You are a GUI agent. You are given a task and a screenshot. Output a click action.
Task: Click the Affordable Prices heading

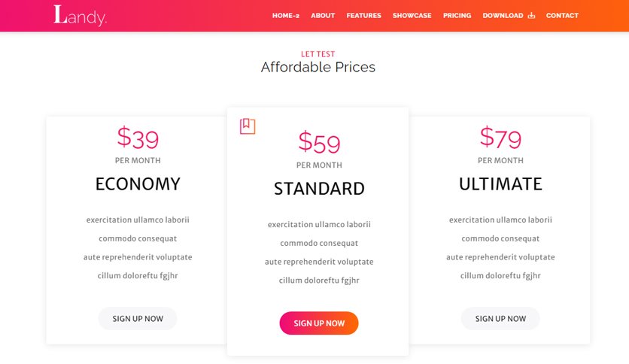(x=318, y=67)
